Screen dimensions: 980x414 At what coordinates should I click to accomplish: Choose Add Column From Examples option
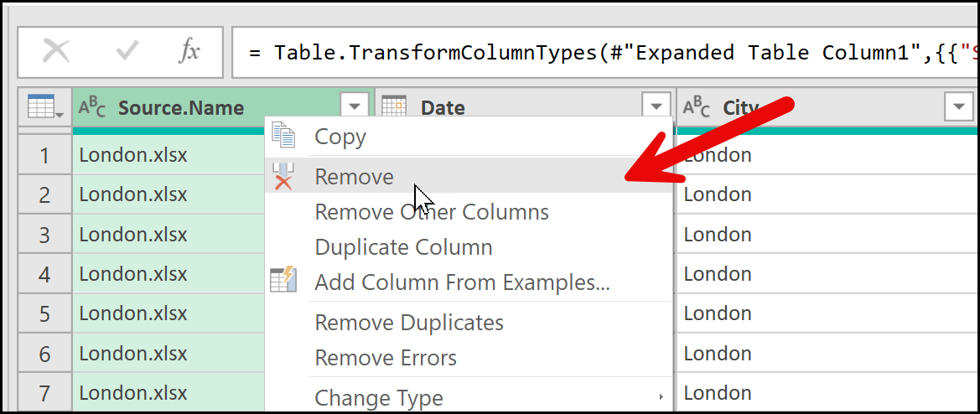click(462, 283)
